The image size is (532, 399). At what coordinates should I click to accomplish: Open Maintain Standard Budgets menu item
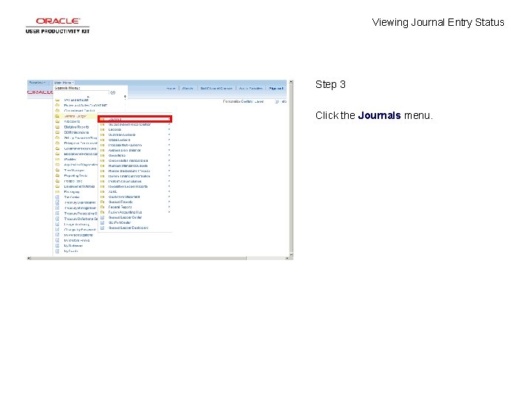pyautogui.click(x=128, y=166)
